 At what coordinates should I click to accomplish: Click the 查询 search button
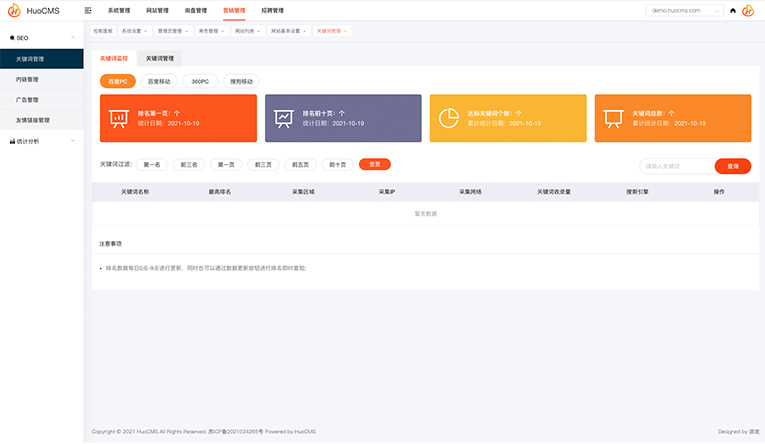pos(733,166)
